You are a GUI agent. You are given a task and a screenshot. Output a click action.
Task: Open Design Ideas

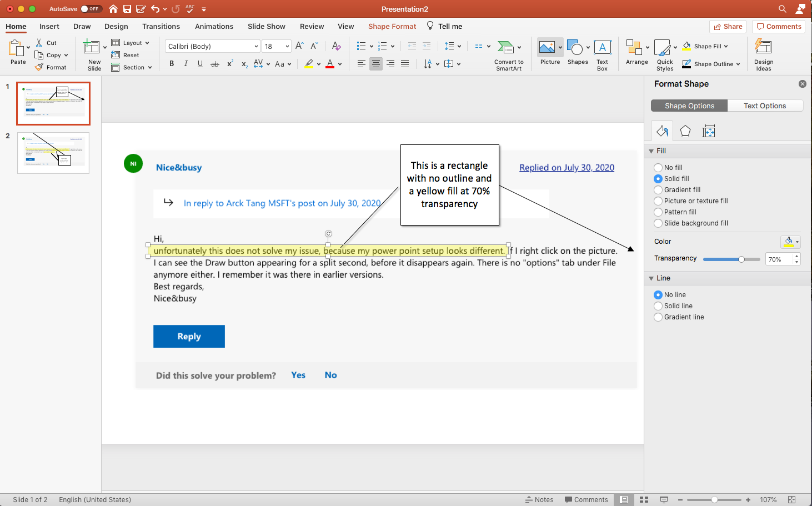tap(764, 55)
